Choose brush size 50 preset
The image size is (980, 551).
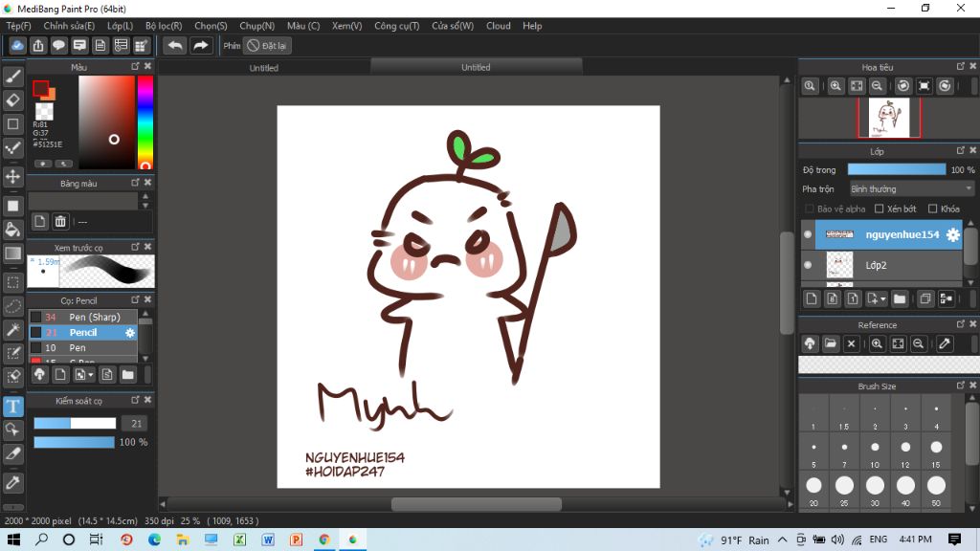(x=936, y=489)
